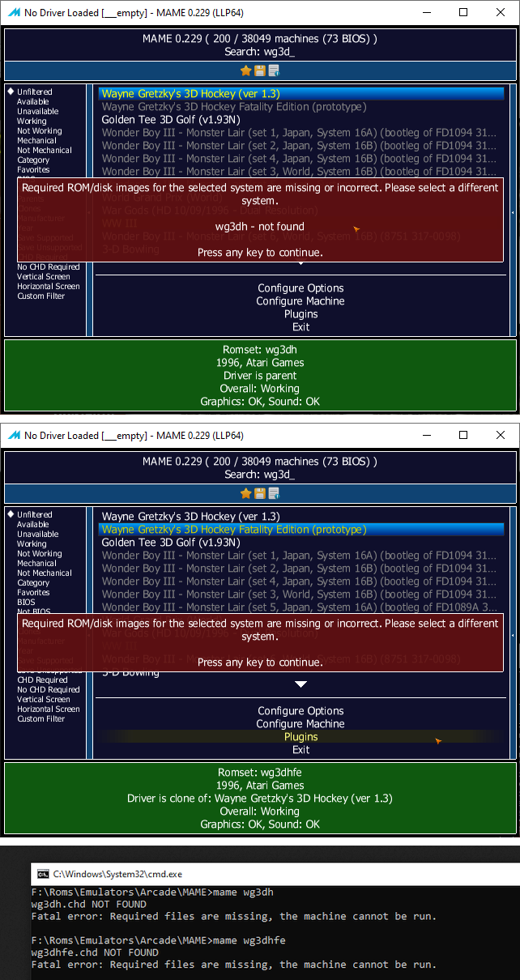
Task: Click the 'Search: wg3d_' field, upper MAME window
Action: [x=260, y=51]
